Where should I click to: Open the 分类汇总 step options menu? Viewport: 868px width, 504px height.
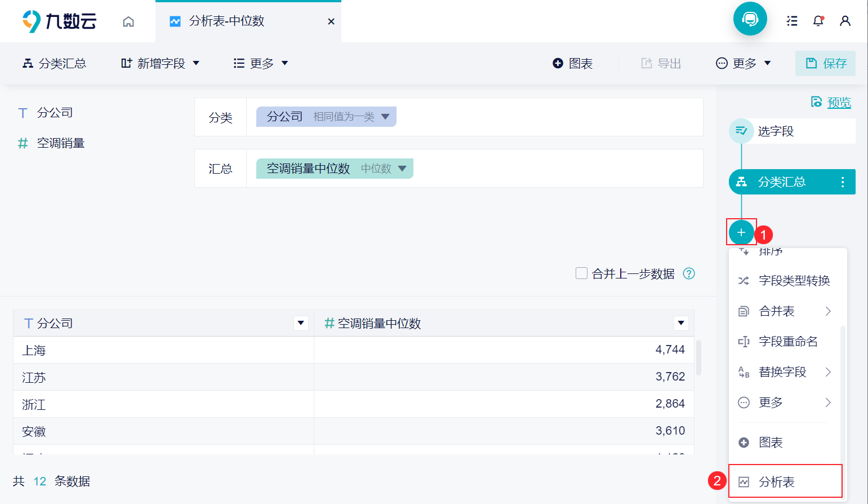843,182
